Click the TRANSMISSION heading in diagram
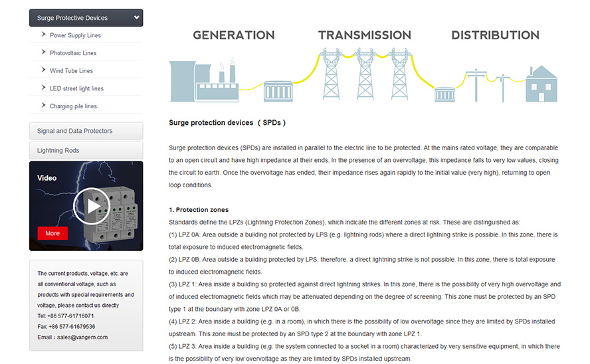 click(x=365, y=35)
